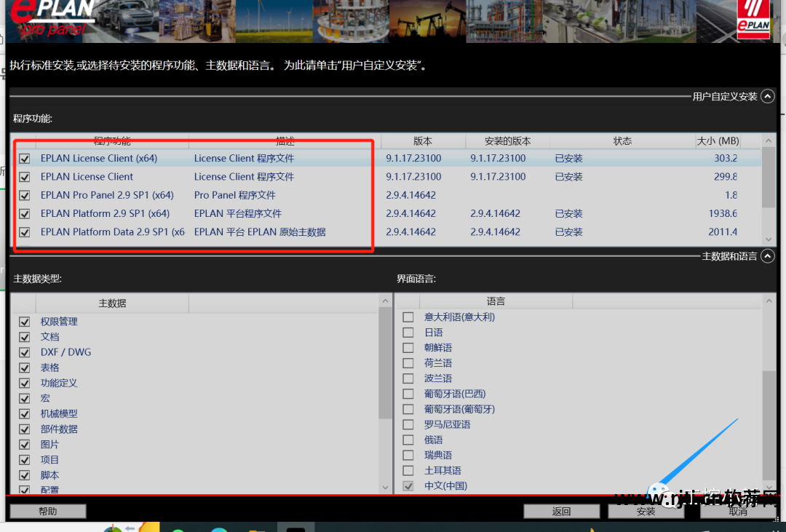
Task: Check the 瑞典语 language checkbox
Action: tap(408, 456)
